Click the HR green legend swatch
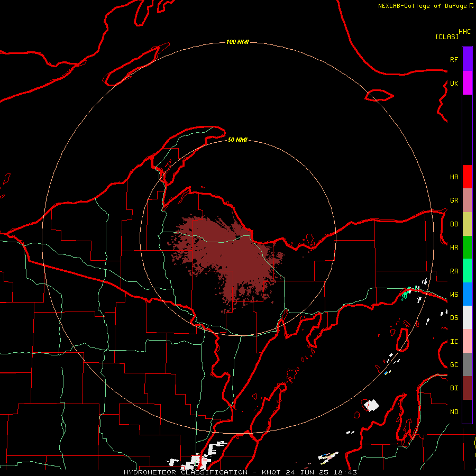Screen dimensions: 476x476 click(467, 248)
